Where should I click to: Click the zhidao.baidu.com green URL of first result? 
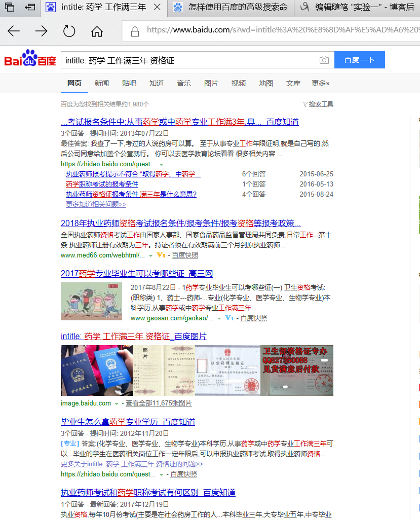[x=108, y=164]
